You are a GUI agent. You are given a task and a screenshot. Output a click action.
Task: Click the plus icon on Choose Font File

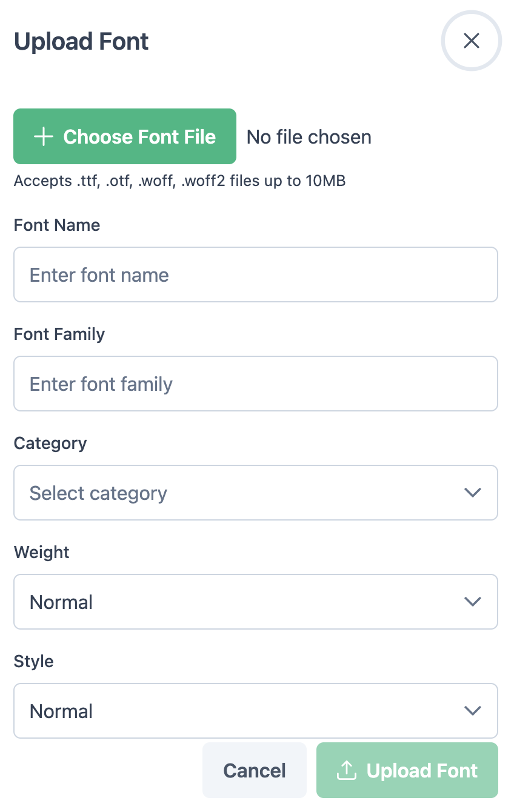(x=43, y=137)
